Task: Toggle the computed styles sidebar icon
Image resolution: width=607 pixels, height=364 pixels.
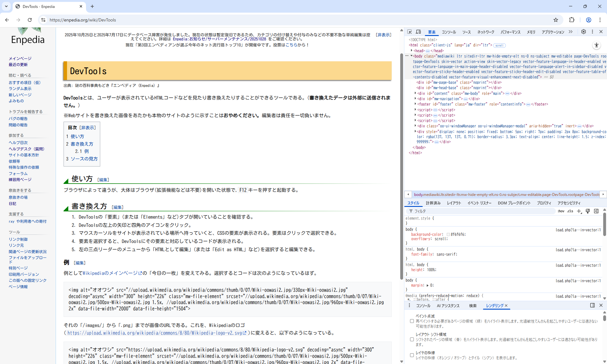Action: pos(596,211)
